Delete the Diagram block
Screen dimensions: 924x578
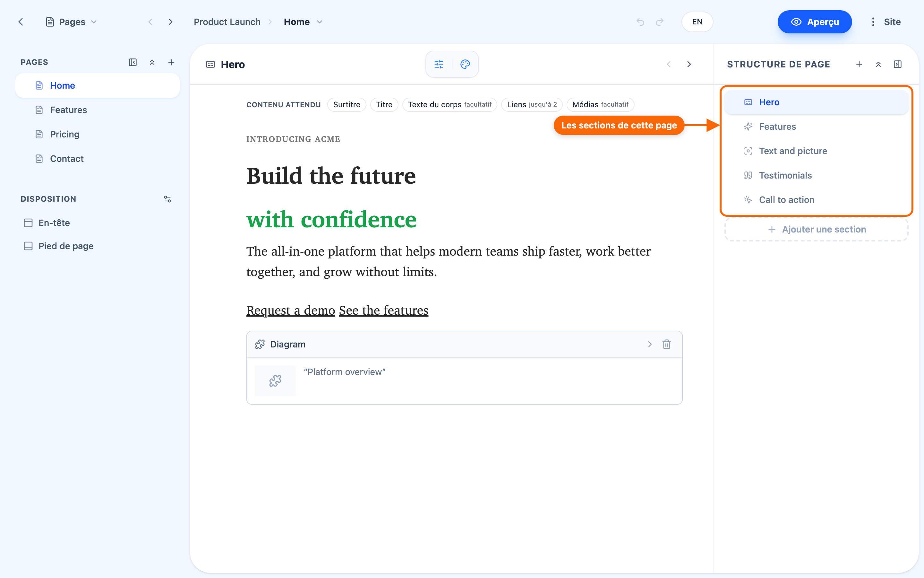(667, 344)
